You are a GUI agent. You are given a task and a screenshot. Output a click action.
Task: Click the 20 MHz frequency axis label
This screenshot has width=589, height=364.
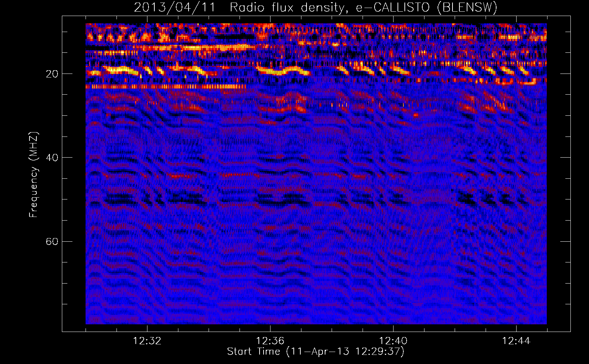52,74
